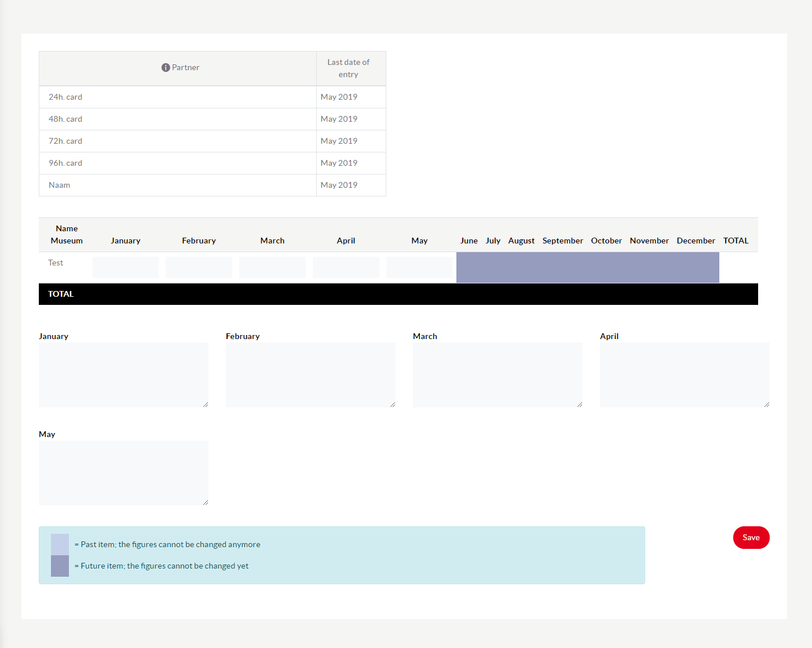Screen dimensions: 812x648
Task: Click the past item legend color swatch
Action: (x=60, y=544)
